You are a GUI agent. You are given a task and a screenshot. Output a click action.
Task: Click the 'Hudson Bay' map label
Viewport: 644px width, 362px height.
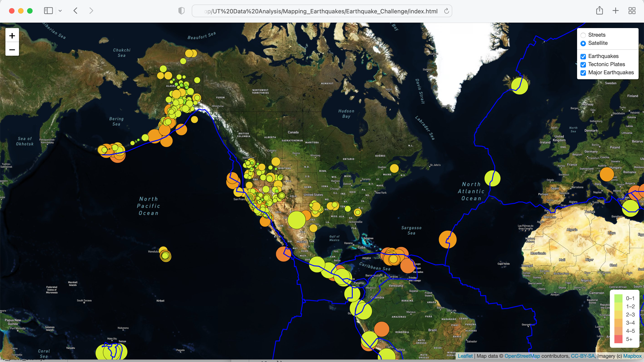coord(346,113)
